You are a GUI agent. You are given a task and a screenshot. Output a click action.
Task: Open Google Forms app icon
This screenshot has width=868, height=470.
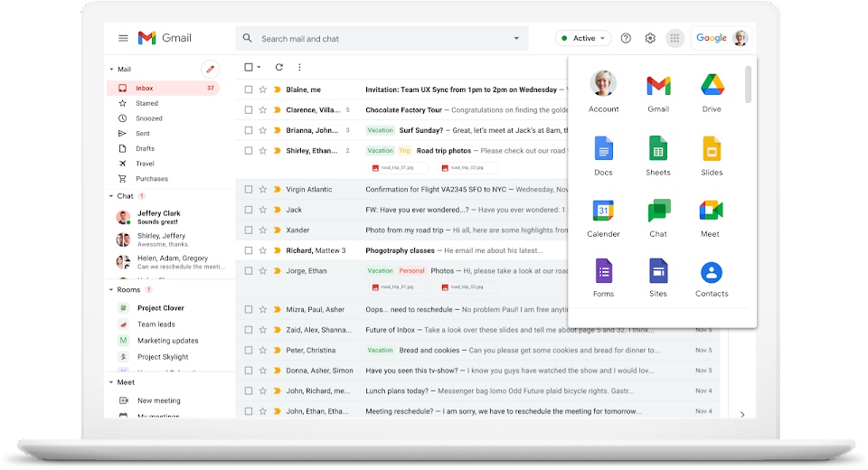[603, 271]
